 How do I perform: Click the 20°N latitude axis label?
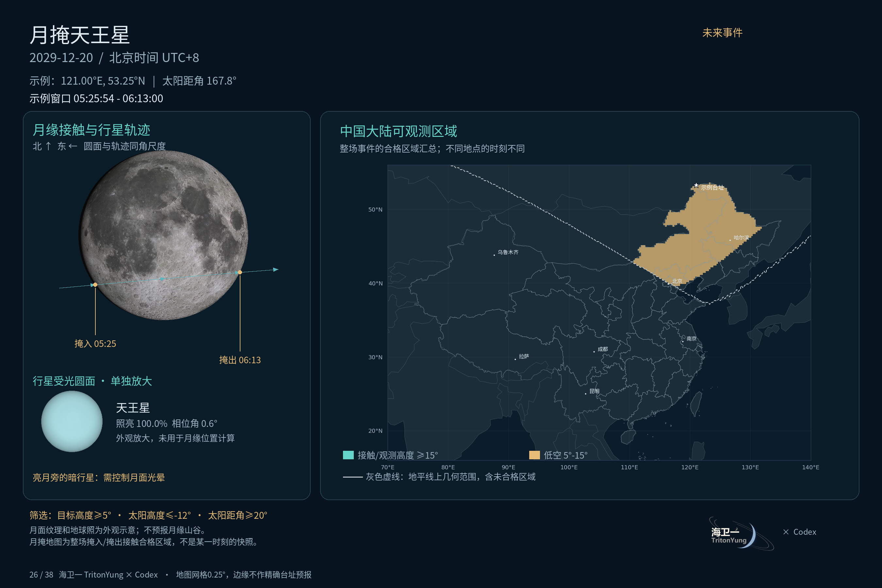[x=375, y=431]
